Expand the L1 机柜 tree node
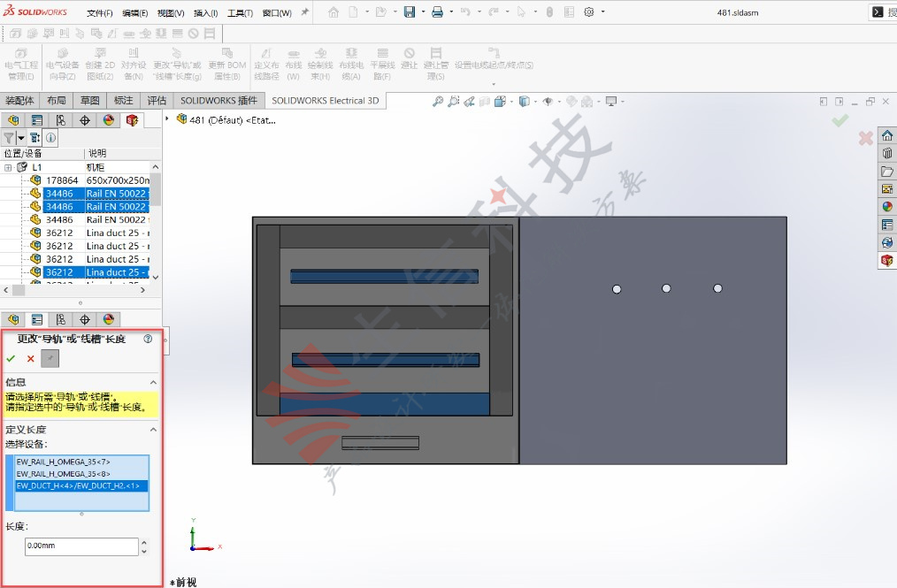 (8, 168)
